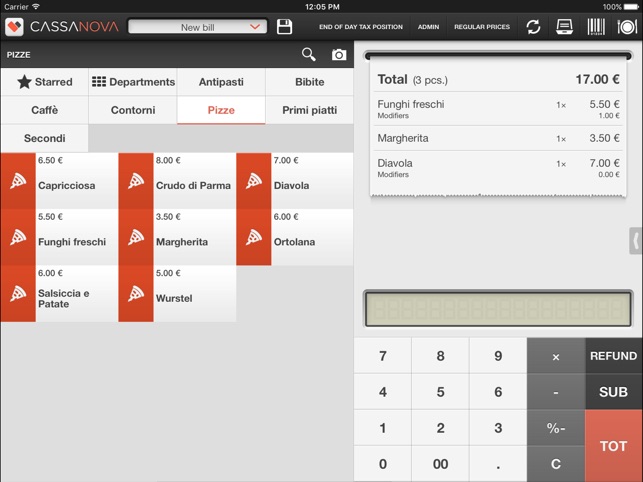Open the tables plate-and-fork icon
Image resolution: width=643 pixels, height=482 pixels.
(627, 27)
